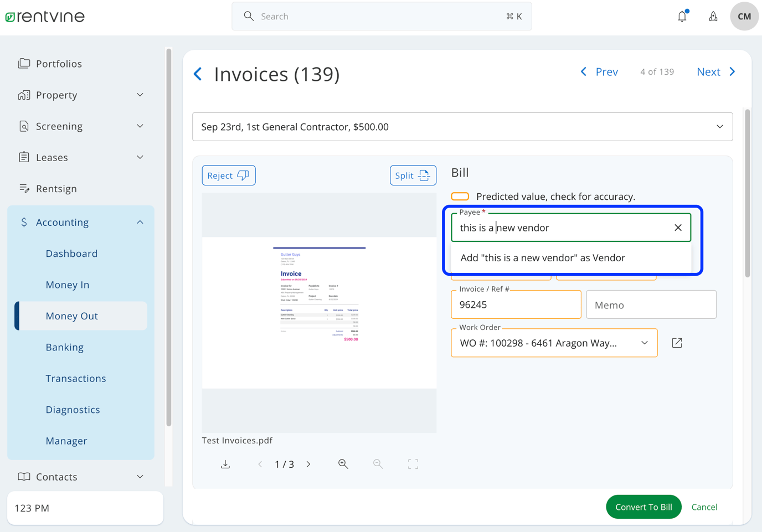The image size is (762, 532).
Task: Open fullscreen view of invoice preview
Action: click(413, 464)
